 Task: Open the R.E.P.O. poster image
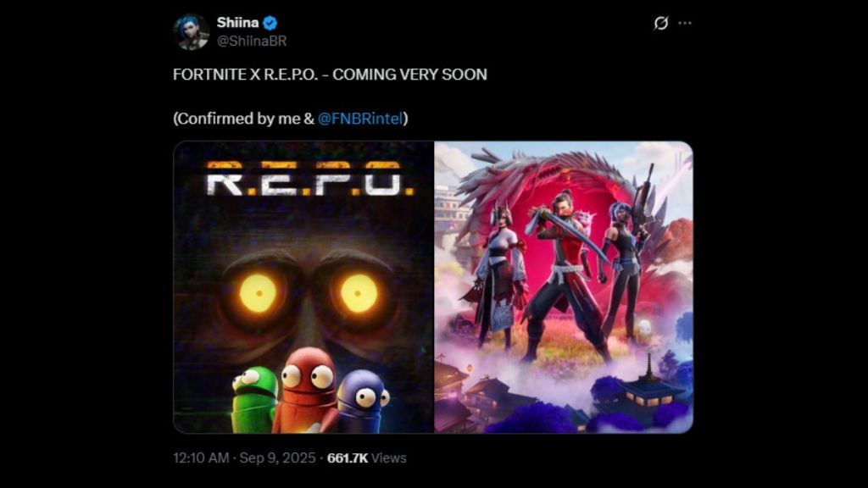click(303, 287)
